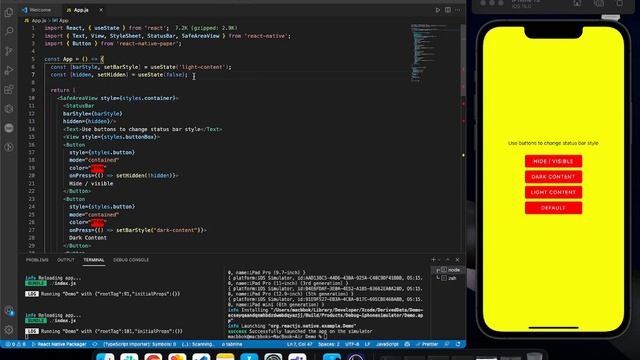Open the Source Control view

(x=9, y=51)
